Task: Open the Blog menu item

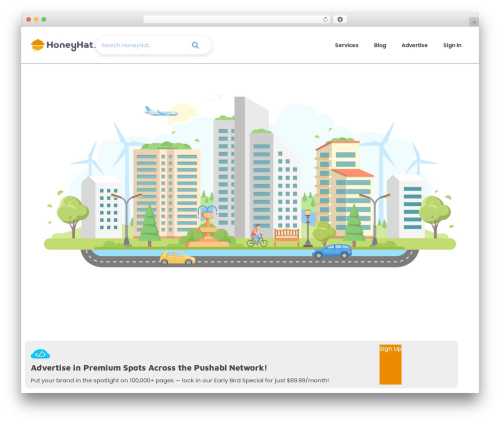Action: point(380,45)
